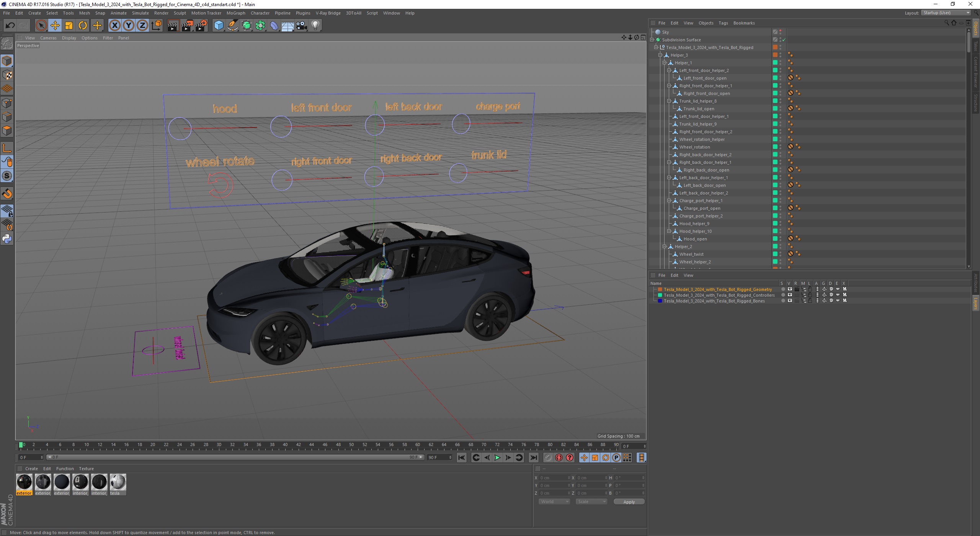
Task: Open the Python script icon in sidebar
Action: tap(7, 239)
